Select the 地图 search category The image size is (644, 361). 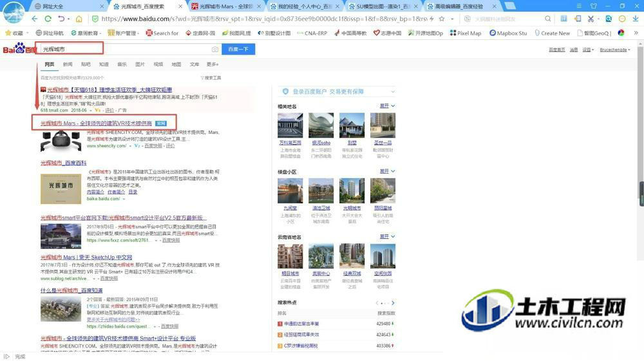(x=176, y=64)
